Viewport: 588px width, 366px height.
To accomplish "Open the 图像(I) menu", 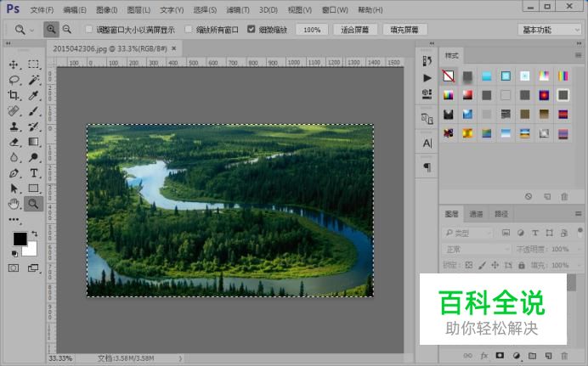I will click(106, 9).
